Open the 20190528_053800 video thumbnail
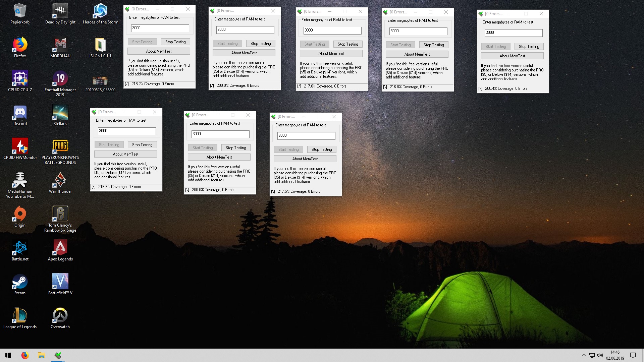 pos(100,80)
